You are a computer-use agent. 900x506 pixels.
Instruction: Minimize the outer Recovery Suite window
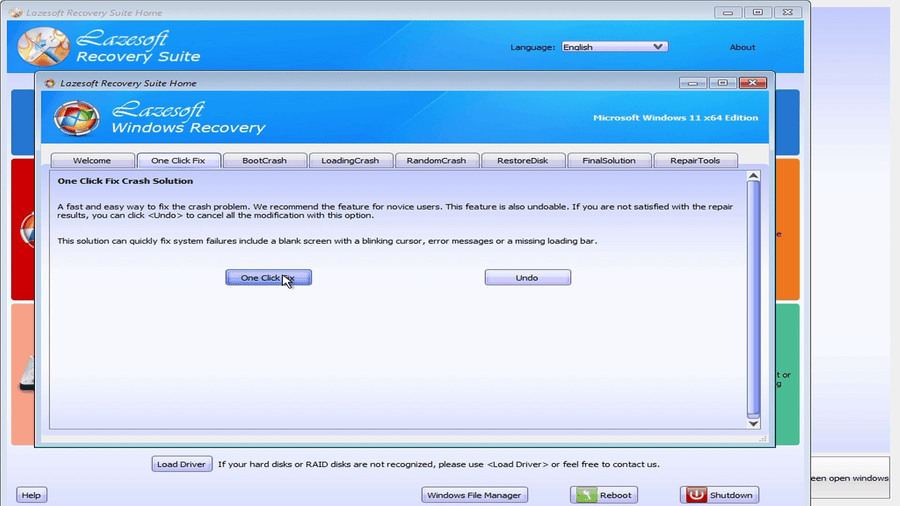pyautogui.click(x=728, y=12)
